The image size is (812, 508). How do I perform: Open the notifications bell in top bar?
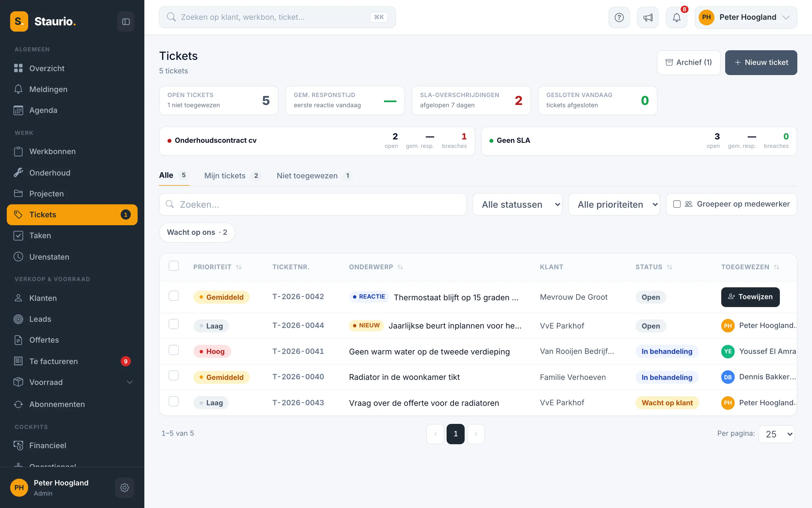(676, 17)
